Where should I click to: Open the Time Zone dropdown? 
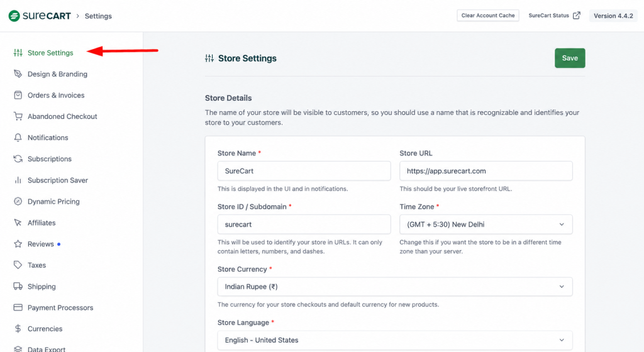point(486,224)
